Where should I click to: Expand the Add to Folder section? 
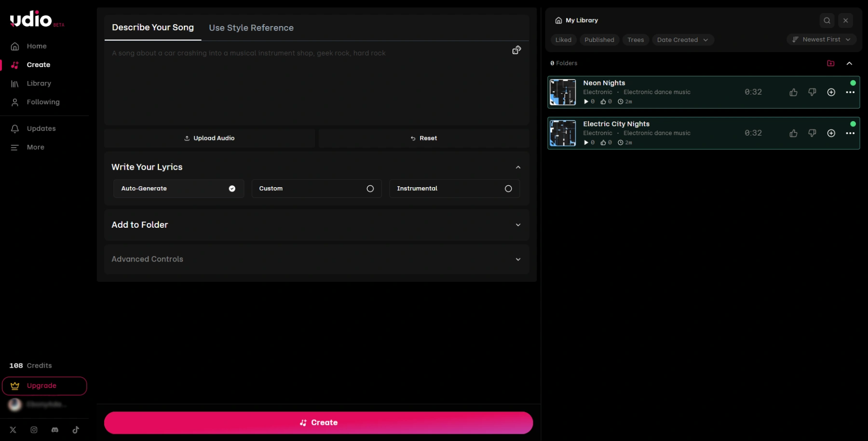316,225
